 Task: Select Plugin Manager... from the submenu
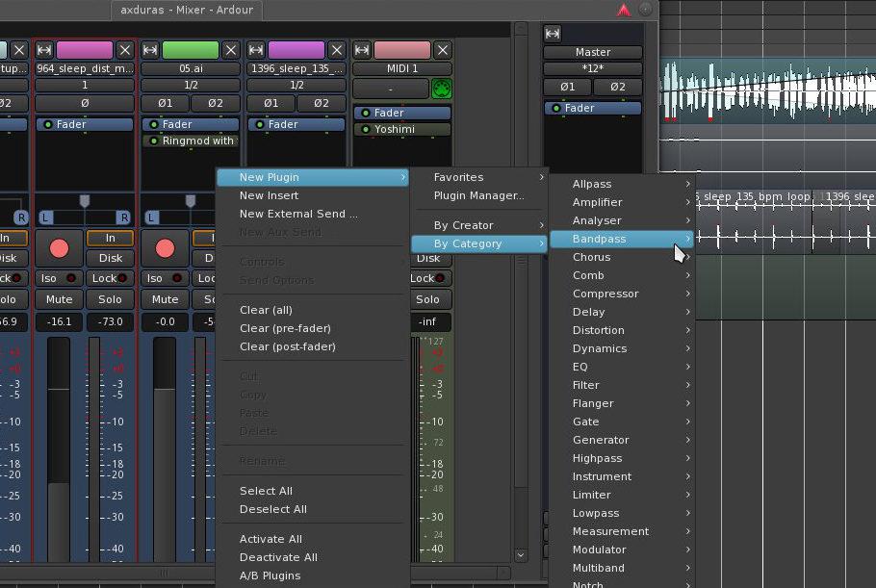point(478,195)
